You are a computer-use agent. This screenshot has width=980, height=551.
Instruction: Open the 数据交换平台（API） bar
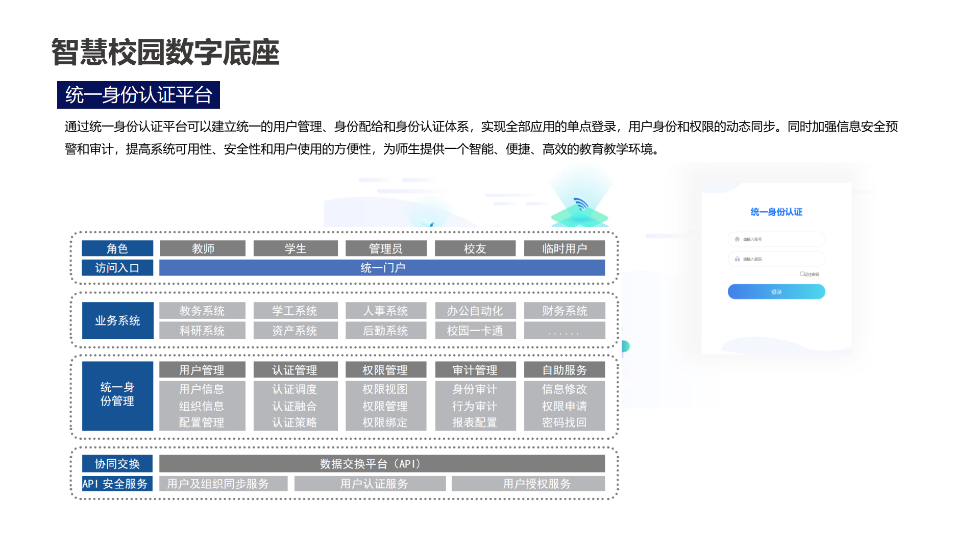click(382, 463)
